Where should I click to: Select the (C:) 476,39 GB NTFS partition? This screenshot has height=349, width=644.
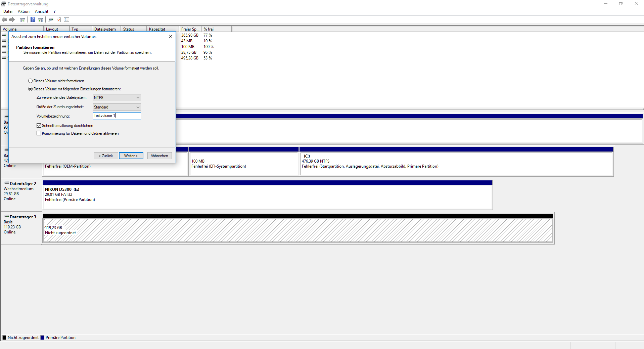[x=457, y=162]
